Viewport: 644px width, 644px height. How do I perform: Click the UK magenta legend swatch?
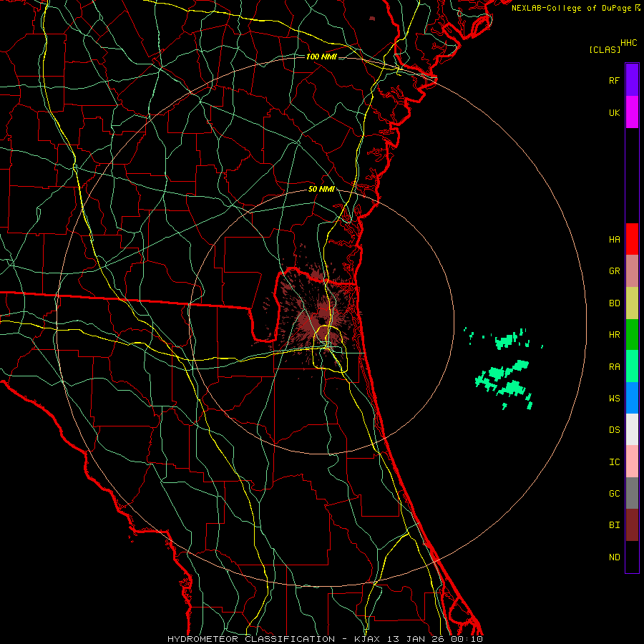click(x=632, y=112)
